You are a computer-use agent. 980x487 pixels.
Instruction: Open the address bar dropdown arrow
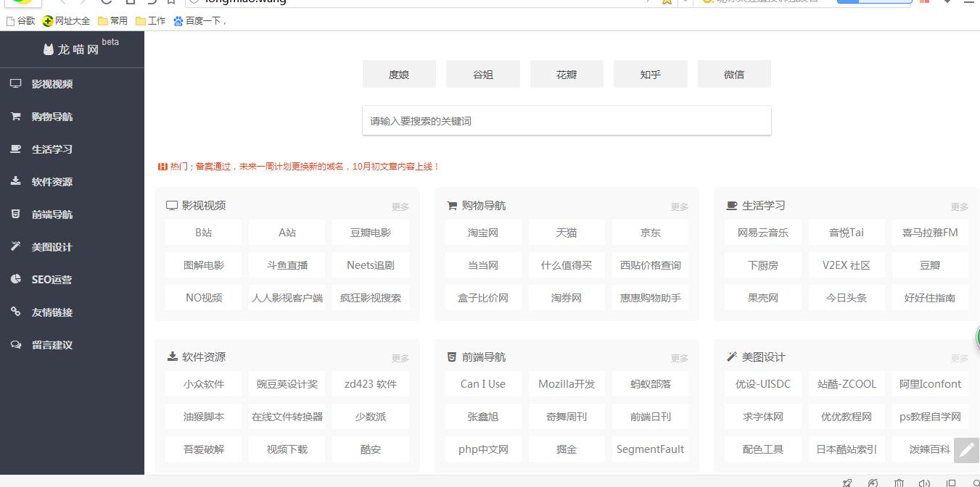[685, 3]
